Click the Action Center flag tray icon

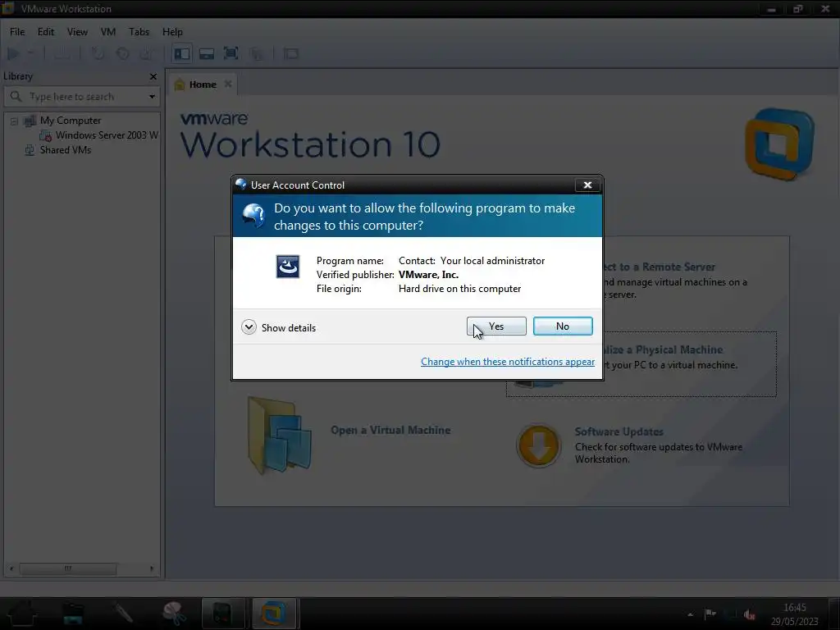point(710,614)
